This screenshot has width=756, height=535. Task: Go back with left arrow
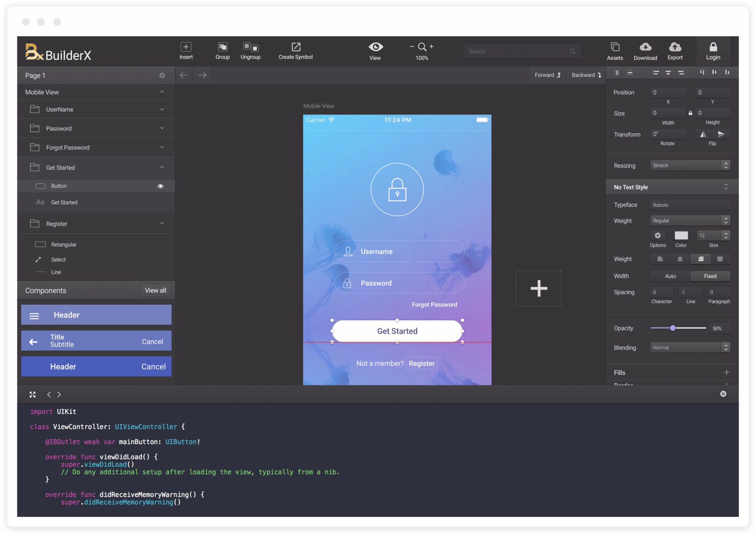[x=184, y=75]
